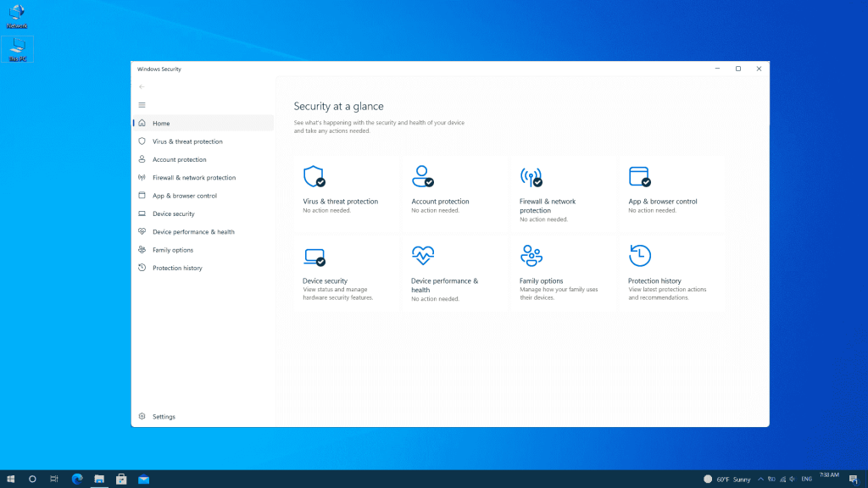Image resolution: width=868 pixels, height=488 pixels.
Task: Minimize the Windows Security window
Action: (717, 69)
